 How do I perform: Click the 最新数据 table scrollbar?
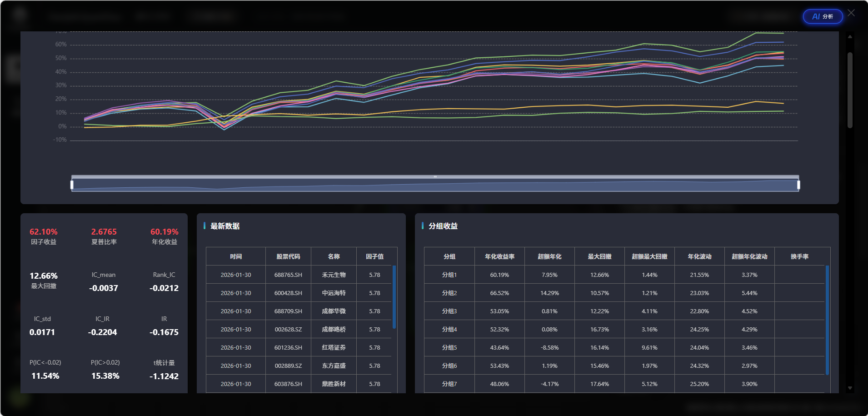pyautogui.click(x=394, y=297)
